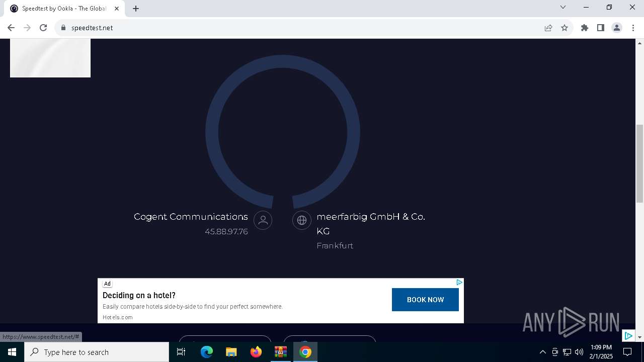Click the page vertical scrollbar thumb

click(x=639, y=163)
